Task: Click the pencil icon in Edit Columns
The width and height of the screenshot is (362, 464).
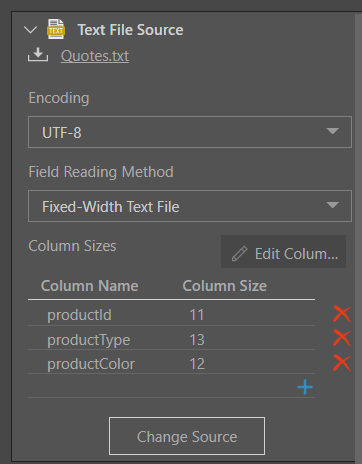Action: [x=239, y=254]
